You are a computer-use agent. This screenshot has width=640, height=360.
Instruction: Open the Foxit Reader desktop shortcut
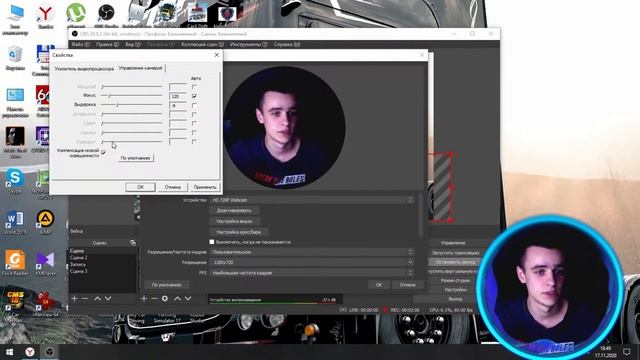[x=15, y=263]
